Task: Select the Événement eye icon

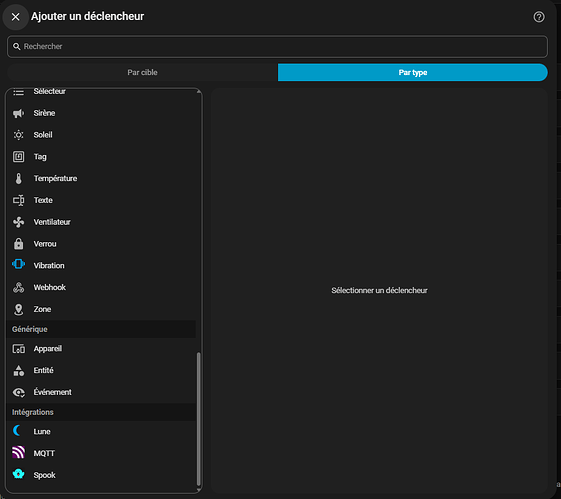Action: click(x=19, y=392)
